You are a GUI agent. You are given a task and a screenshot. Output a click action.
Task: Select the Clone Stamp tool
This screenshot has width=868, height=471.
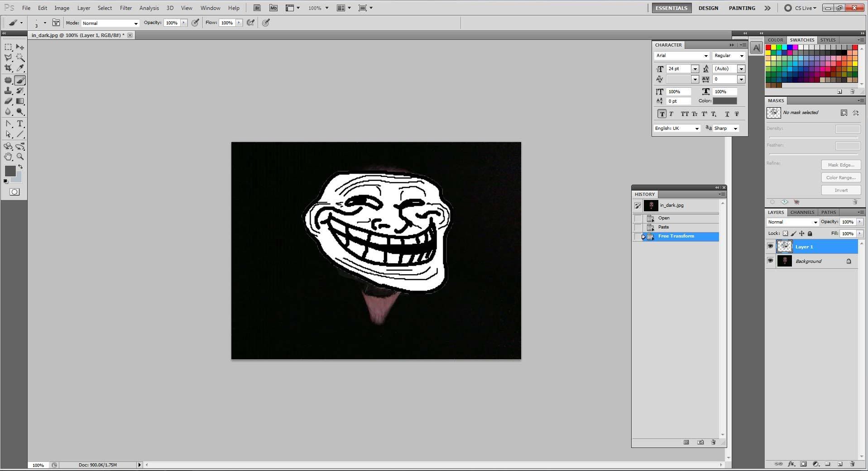[x=8, y=91]
